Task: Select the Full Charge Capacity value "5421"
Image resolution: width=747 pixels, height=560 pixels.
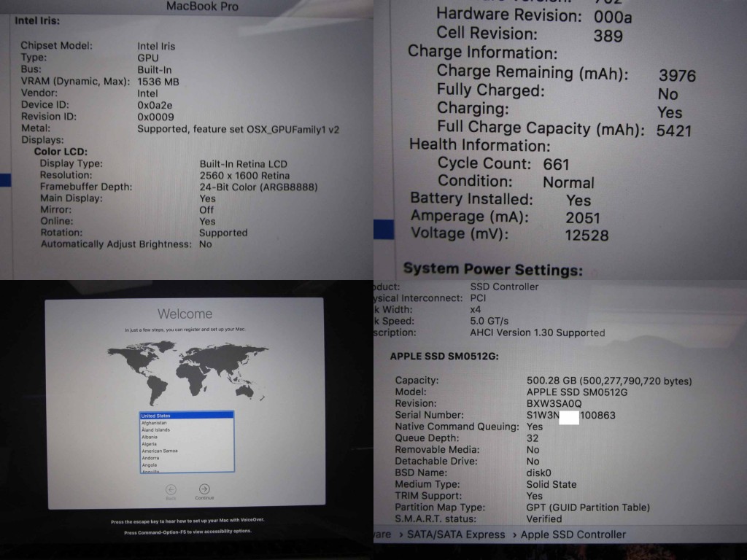Action: click(673, 131)
